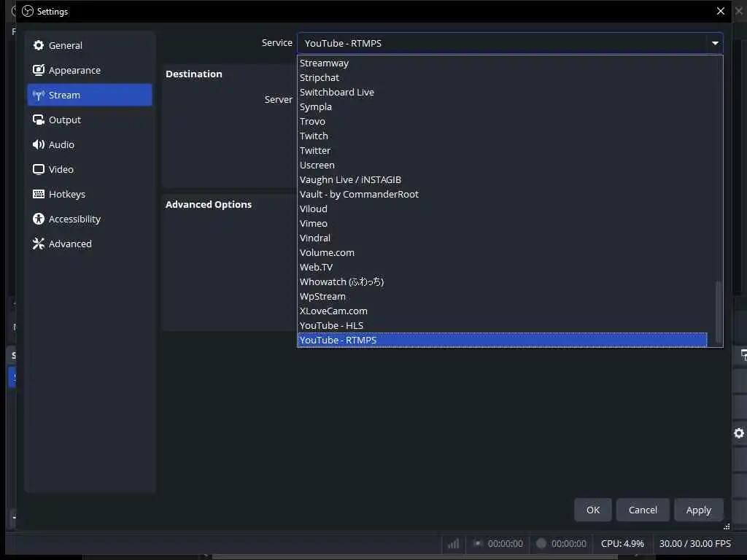Click the recording timer 00:00:00
Screen dimensions: 747x560
(x=568, y=543)
